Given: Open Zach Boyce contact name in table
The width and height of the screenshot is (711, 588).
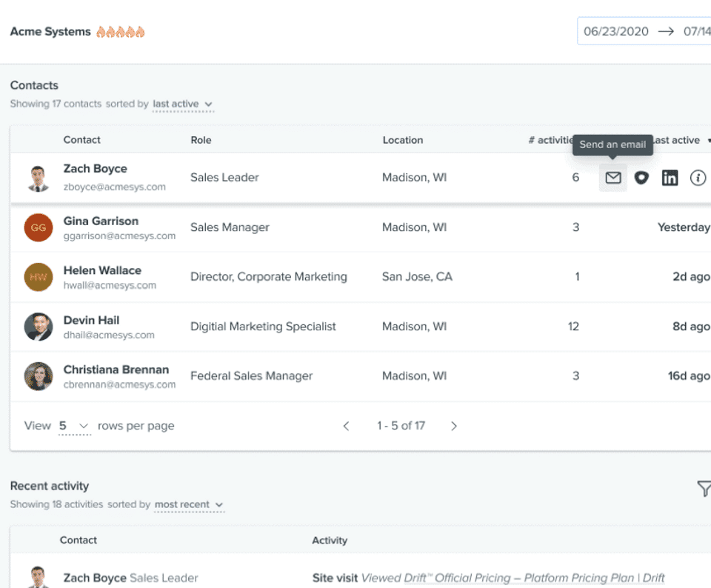Looking at the screenshot, I should 96,169.
